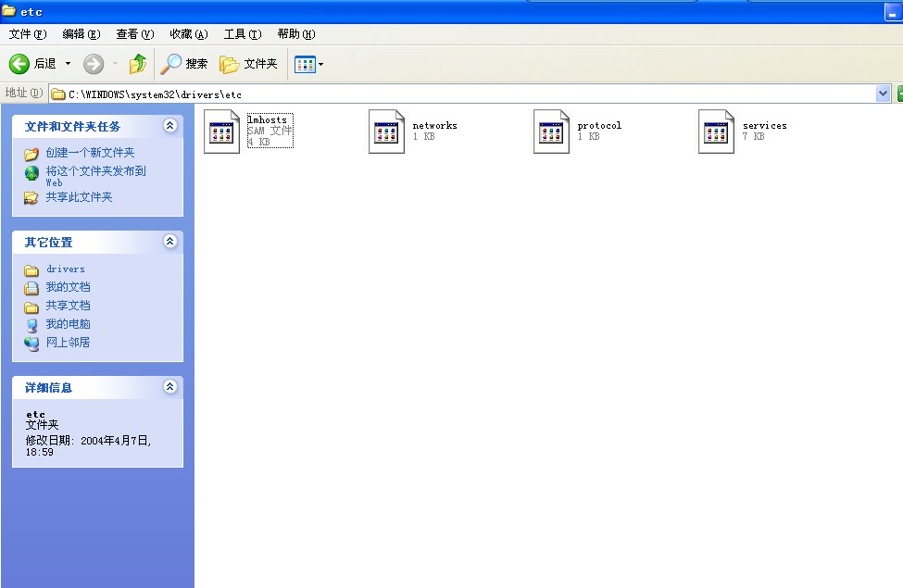Click the address bar folder icon
Viewport: 903px width, 588px height.
(58, 94)
